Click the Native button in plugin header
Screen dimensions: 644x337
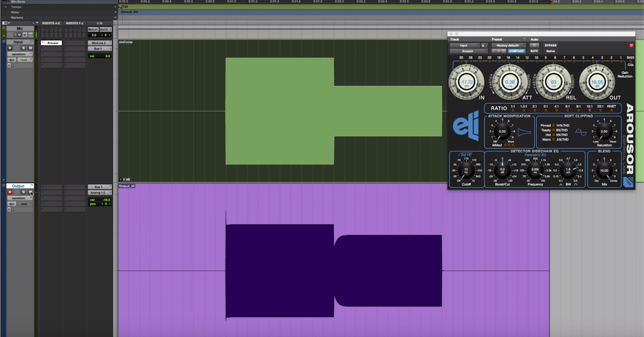click(x=551, y=51)
